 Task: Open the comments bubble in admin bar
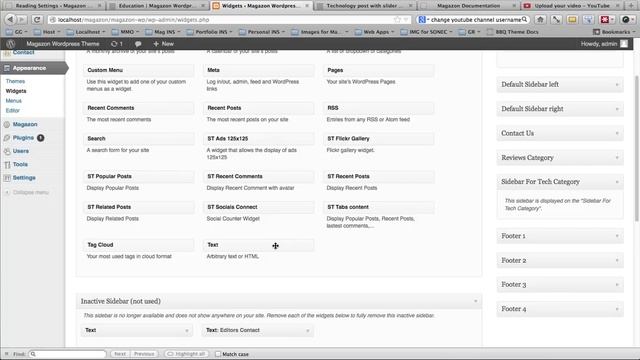(138, 44)
